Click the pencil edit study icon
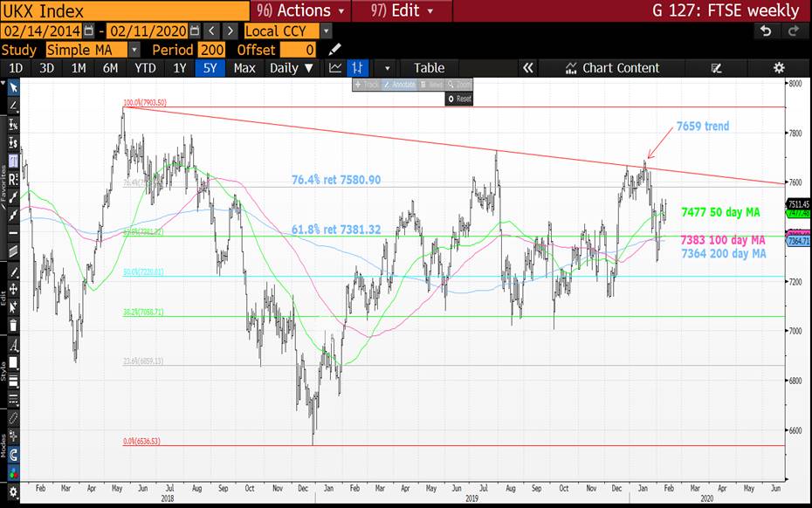 [x=334, y=50]
